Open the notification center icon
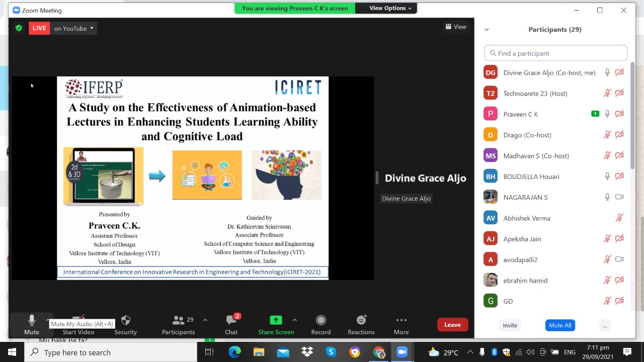 click(627, 352)
